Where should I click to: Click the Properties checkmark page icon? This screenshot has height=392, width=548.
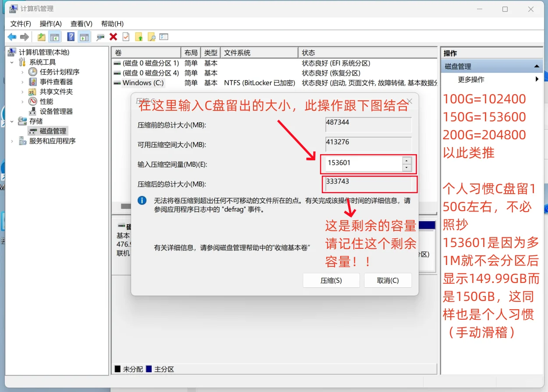coord(126,37)
